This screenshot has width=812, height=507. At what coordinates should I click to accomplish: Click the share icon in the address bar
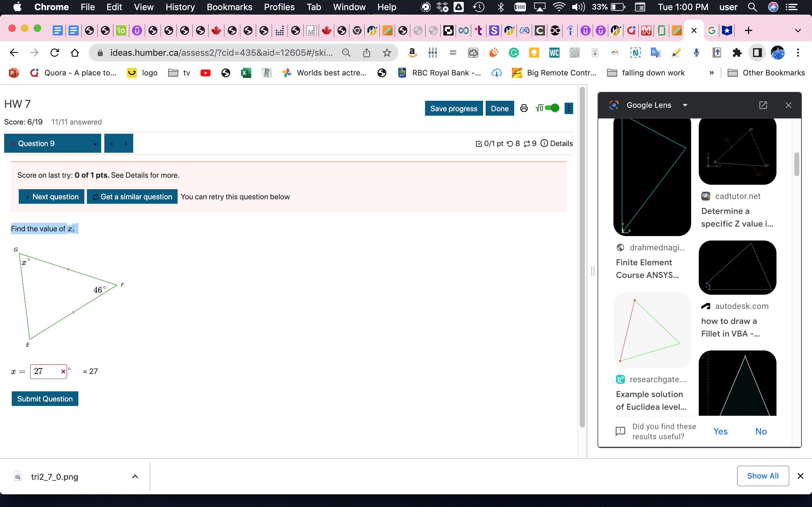(366, 52)
